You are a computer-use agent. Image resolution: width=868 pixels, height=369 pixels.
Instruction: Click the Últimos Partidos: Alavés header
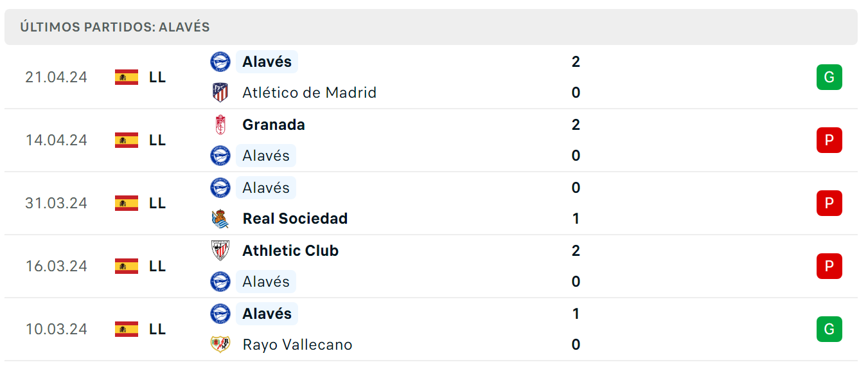115,27
